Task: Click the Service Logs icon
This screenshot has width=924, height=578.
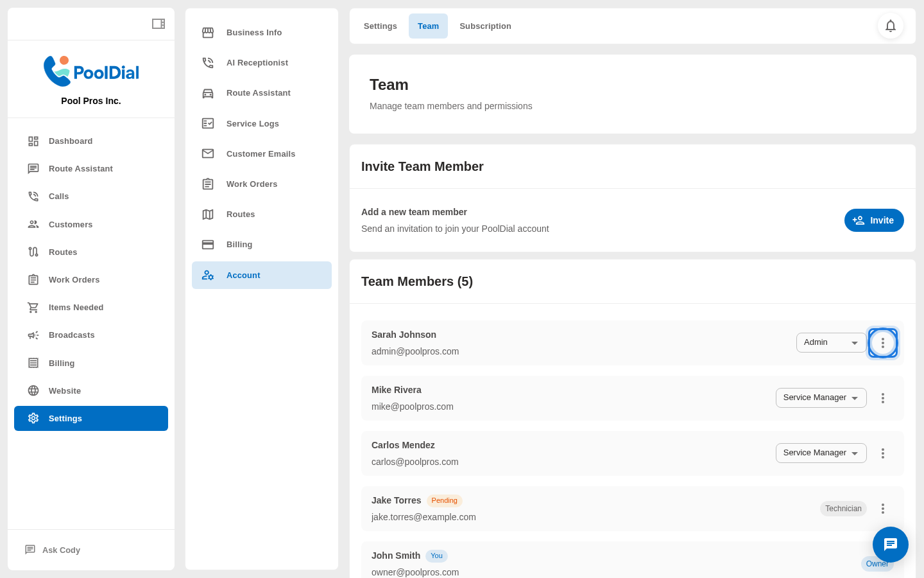Action: (x=207, y=123)
